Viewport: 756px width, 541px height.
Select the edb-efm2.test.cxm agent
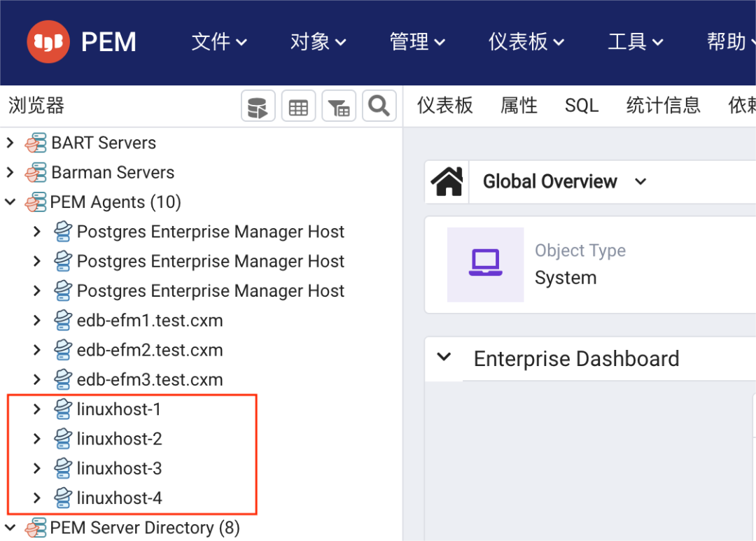pos(150,350)
